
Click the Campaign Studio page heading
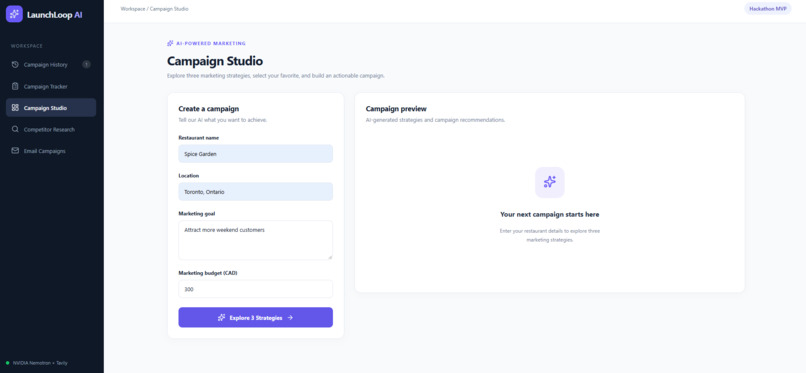coord(215,61)
